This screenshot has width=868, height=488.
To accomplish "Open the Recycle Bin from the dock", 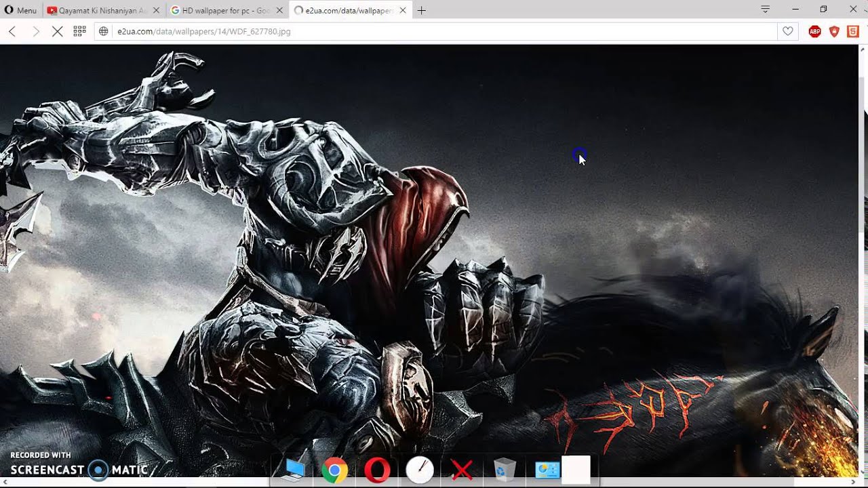I will pos(505,470).
